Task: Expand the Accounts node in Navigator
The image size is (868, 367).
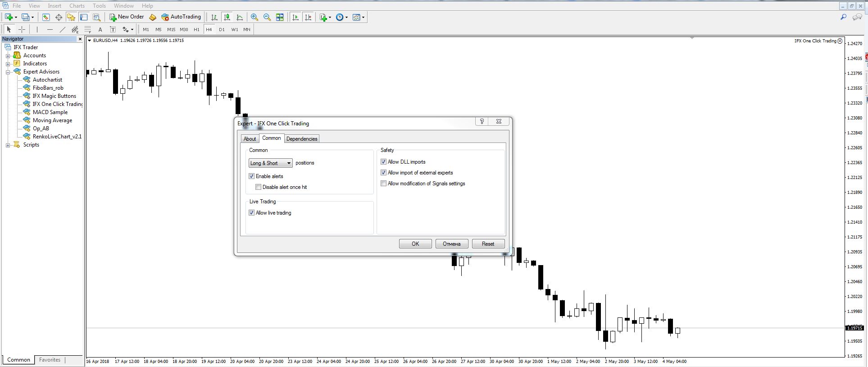Action: (x=8, y=55)
